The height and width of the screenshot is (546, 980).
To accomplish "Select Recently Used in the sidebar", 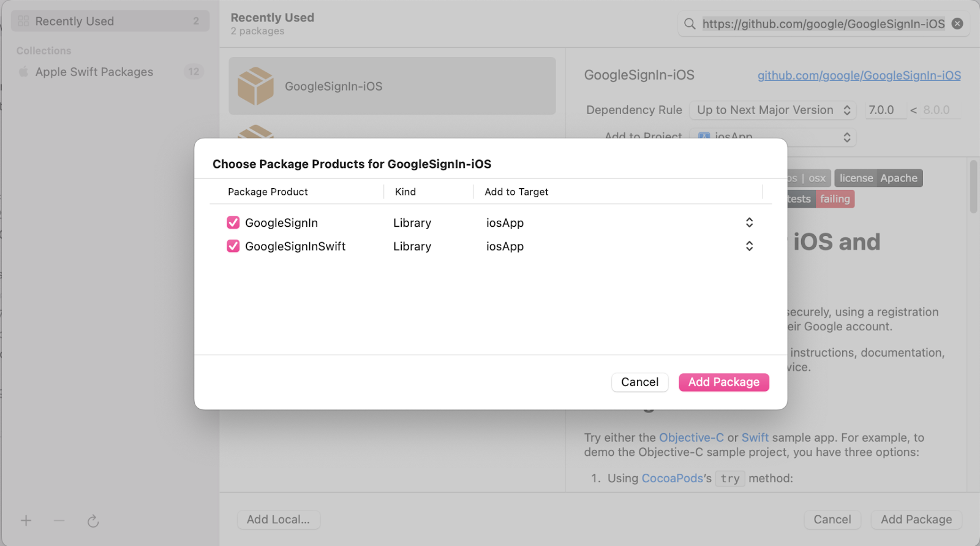I will pyautogui.click(x=110, y=21).
